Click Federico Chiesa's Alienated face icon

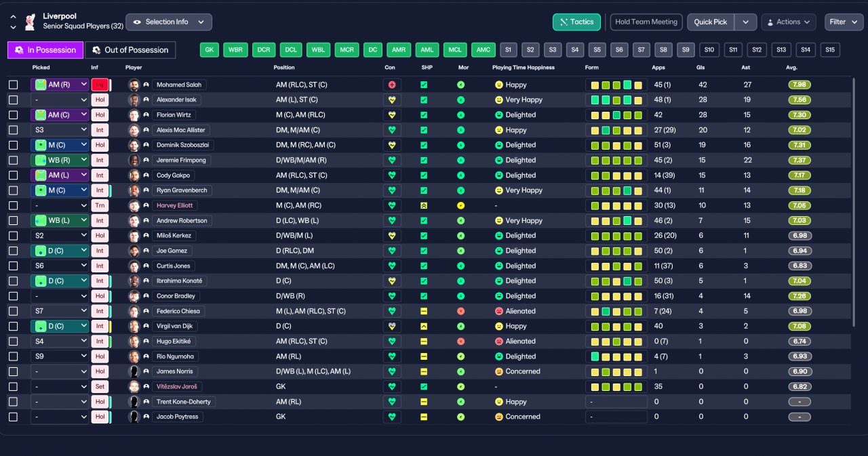pos(499,311)
